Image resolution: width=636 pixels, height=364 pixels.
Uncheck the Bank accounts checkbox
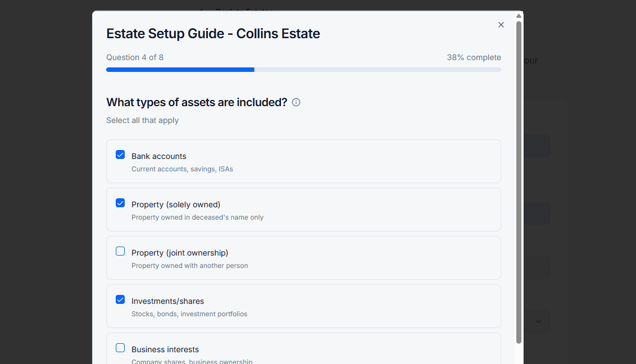tap(120, 154)
